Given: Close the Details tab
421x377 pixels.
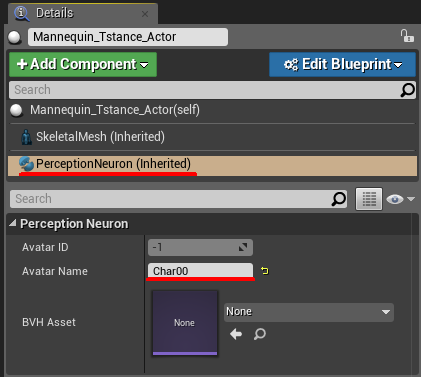Looking at the screenshot, I should tap(145, 14).
